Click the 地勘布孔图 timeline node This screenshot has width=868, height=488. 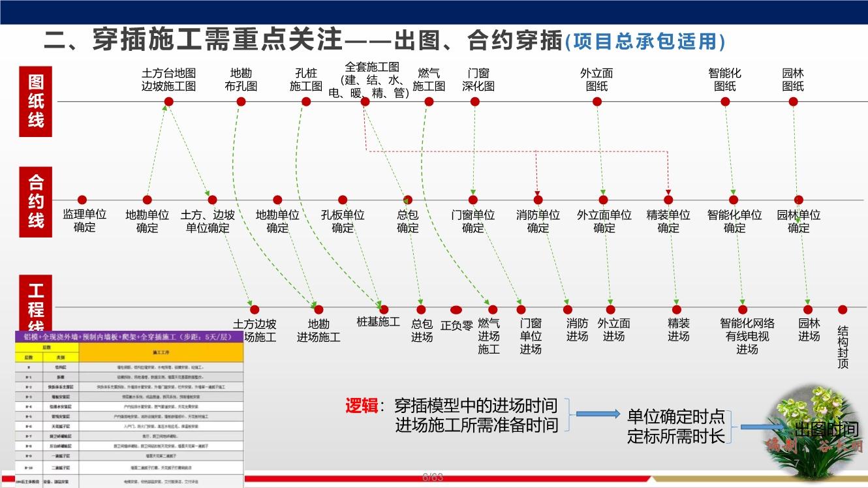point(240,102)
